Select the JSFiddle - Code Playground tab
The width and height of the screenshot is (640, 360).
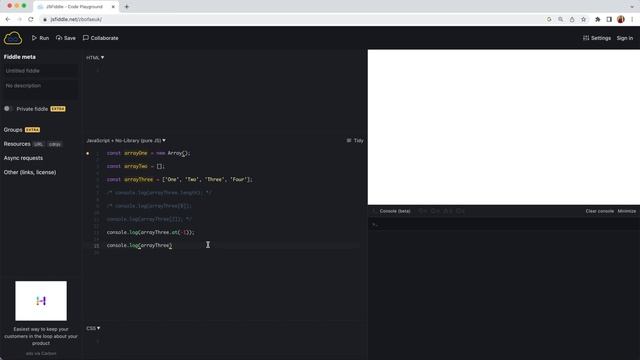coord(76,7)
